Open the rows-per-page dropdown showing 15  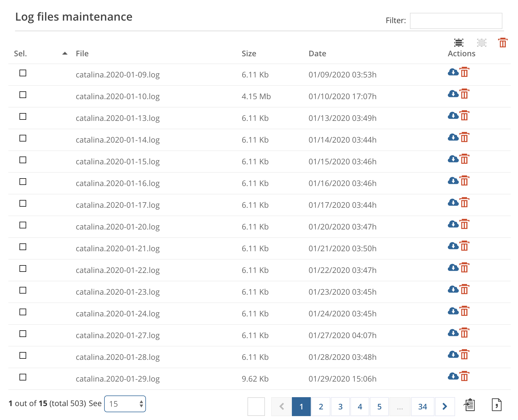click(125, 404)
